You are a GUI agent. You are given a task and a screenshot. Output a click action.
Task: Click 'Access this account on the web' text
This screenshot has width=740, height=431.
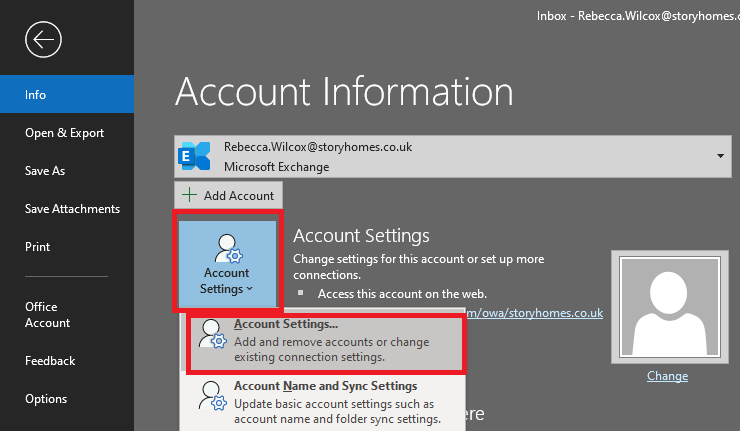tap(402, 294)
